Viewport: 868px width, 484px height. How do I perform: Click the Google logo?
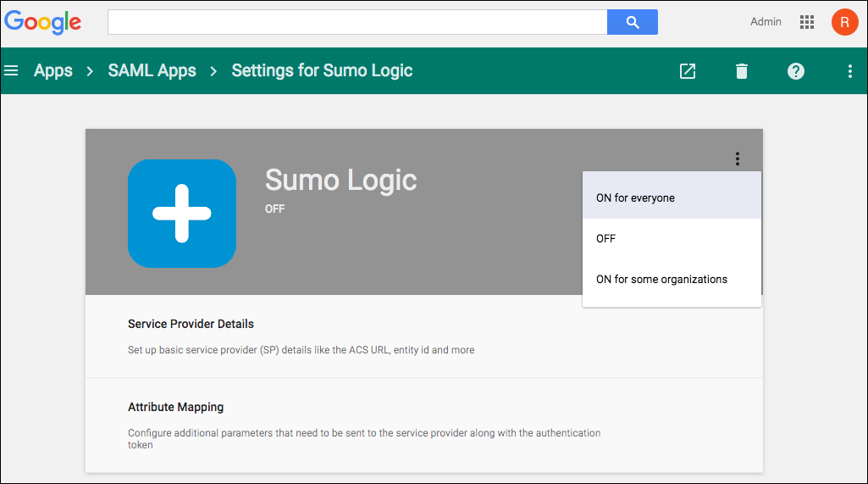pos(43,22)
